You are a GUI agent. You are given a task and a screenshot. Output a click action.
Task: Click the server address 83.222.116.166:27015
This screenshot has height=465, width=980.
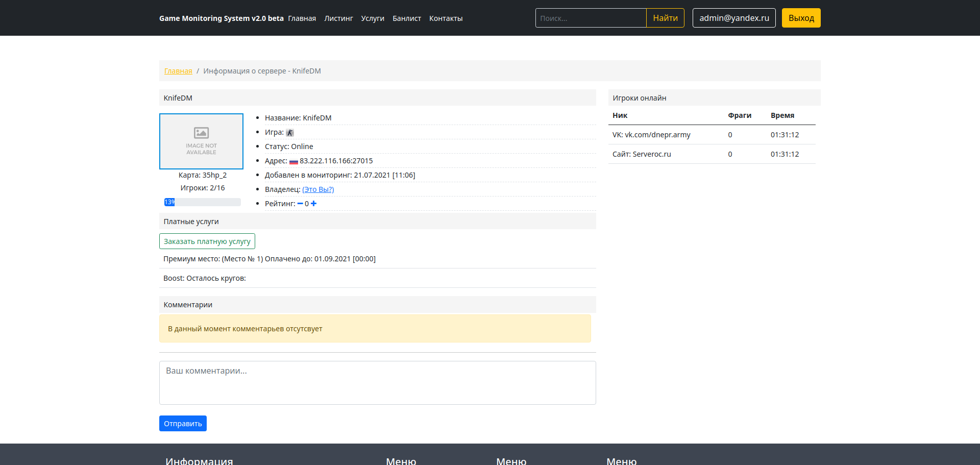pyautogui.click(x=336, y=161)
